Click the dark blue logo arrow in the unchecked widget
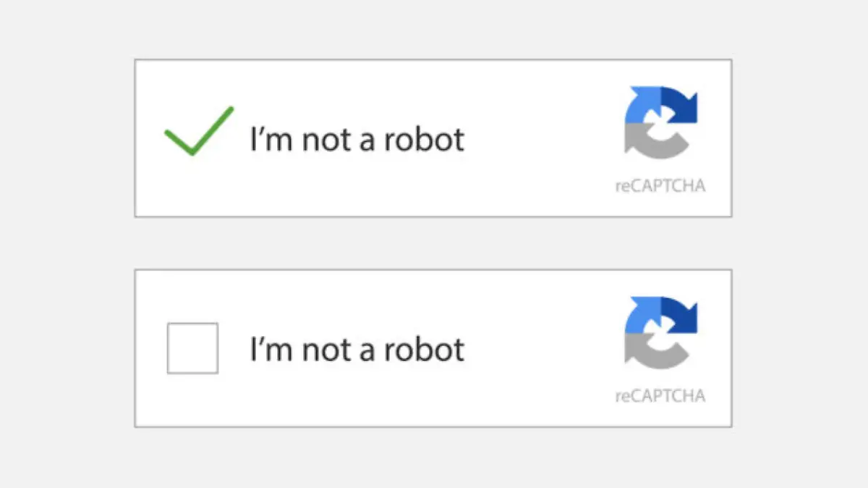 pyautogui.click(x=681, y=316)
